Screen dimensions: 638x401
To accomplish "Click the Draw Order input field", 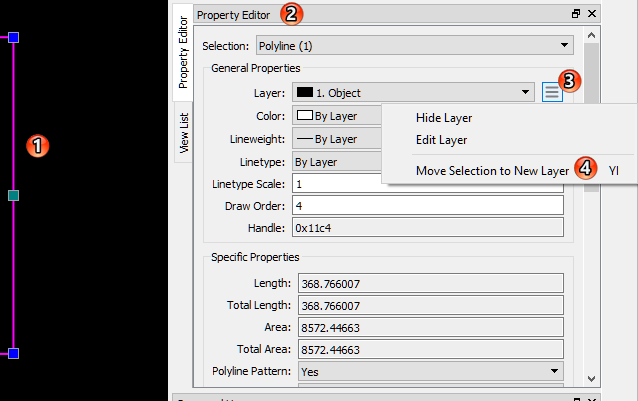I will tap(427, 206).
